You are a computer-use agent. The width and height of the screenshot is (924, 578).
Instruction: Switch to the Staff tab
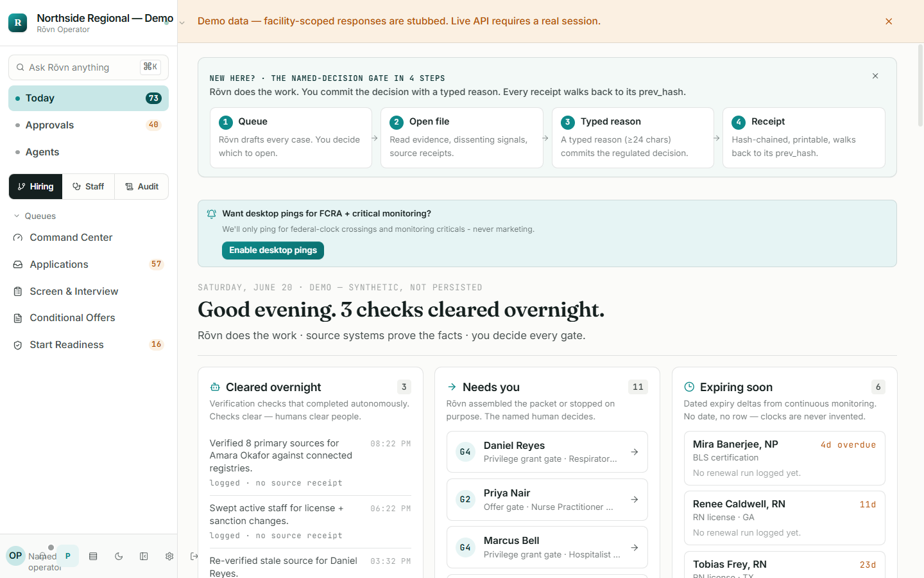pyautogui.click(x=89, y=187)
